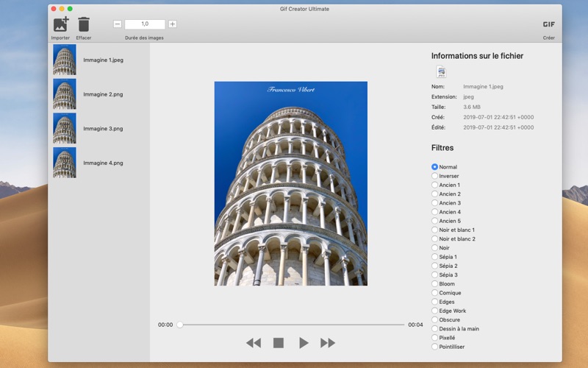Apply the Pixellé filter
Screen dimensions: 588x368
(x=435, y=338)
